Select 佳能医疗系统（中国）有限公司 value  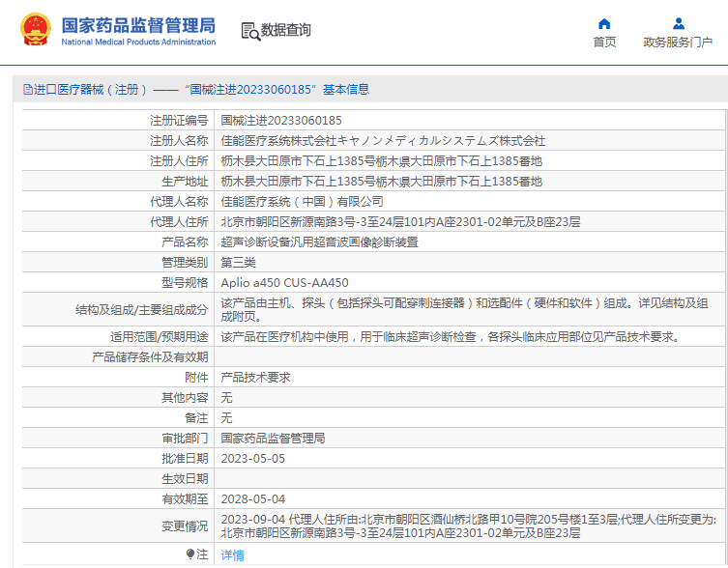pyautogui.click(x=303, y=201)
